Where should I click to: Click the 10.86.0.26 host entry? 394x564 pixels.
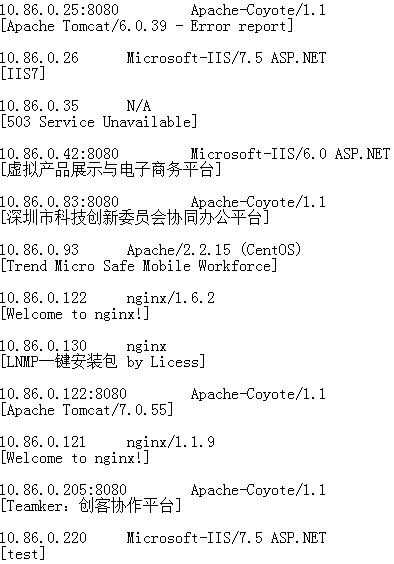[x=39, y=58]
